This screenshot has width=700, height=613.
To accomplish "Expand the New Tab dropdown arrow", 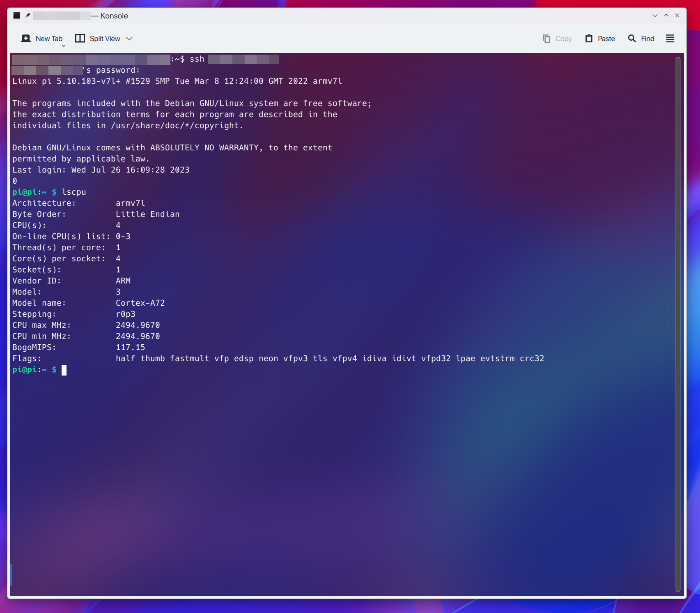I will pos(64,46).
